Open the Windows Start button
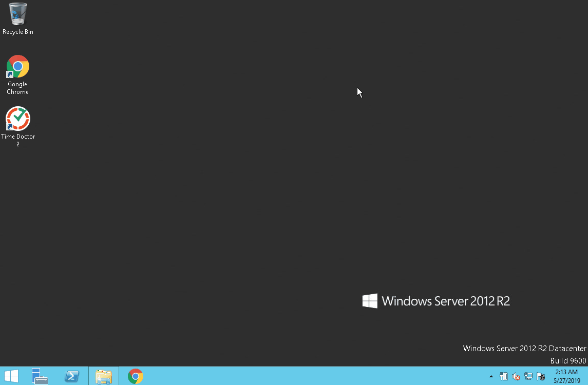588x385 pixels. pyautogui.click(x=11, y=376)
